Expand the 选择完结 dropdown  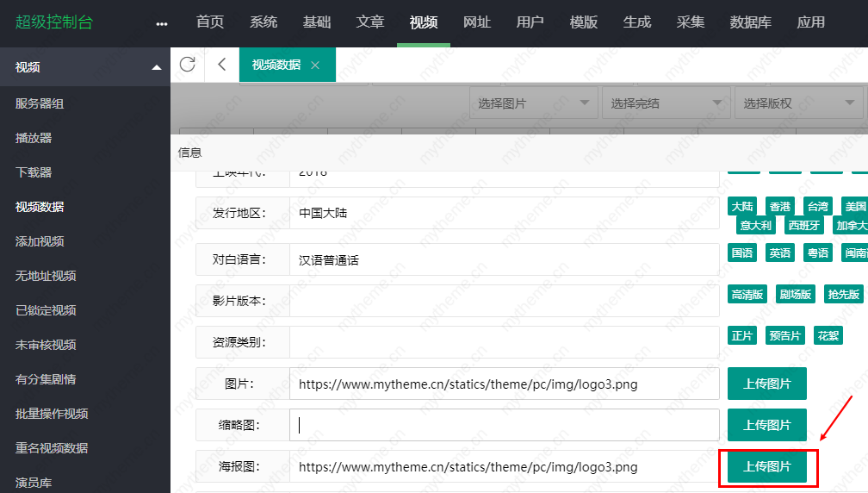666,103
